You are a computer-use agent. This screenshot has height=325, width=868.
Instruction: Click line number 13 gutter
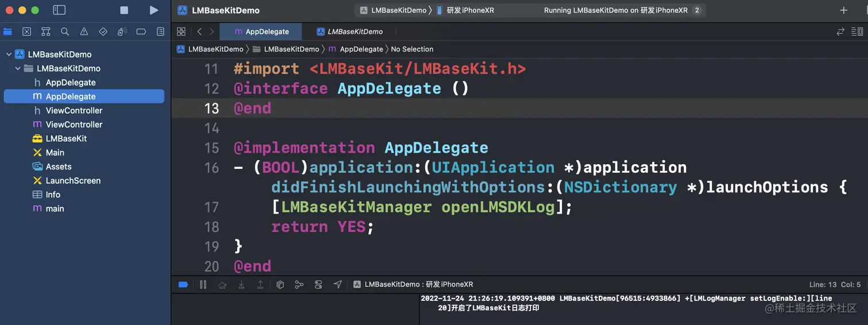click(x=212, y=108)
